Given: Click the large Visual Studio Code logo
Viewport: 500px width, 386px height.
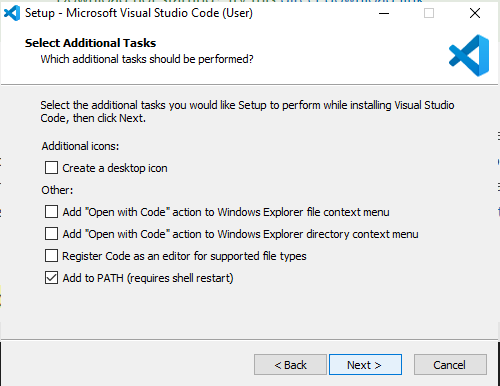Looking at the screenshot, I should [x=469, y=55].
